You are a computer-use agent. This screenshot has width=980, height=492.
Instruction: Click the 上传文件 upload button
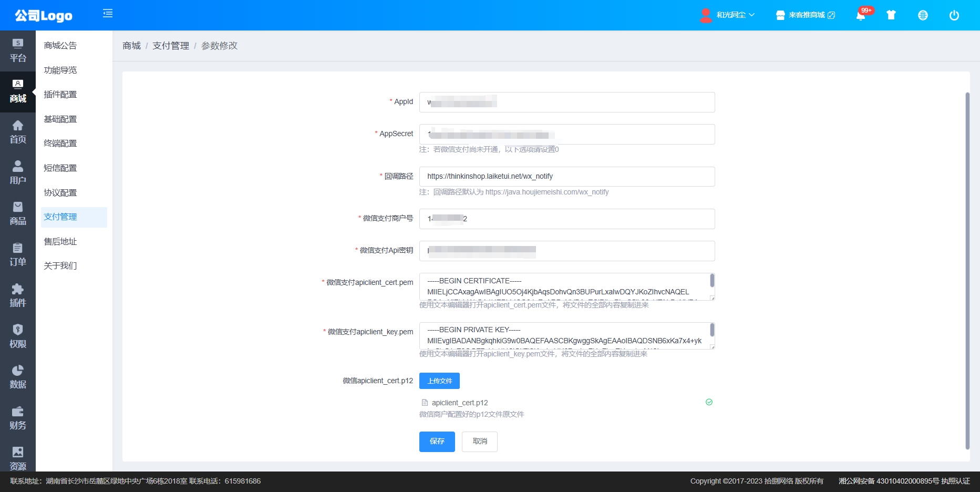(439, 381)
